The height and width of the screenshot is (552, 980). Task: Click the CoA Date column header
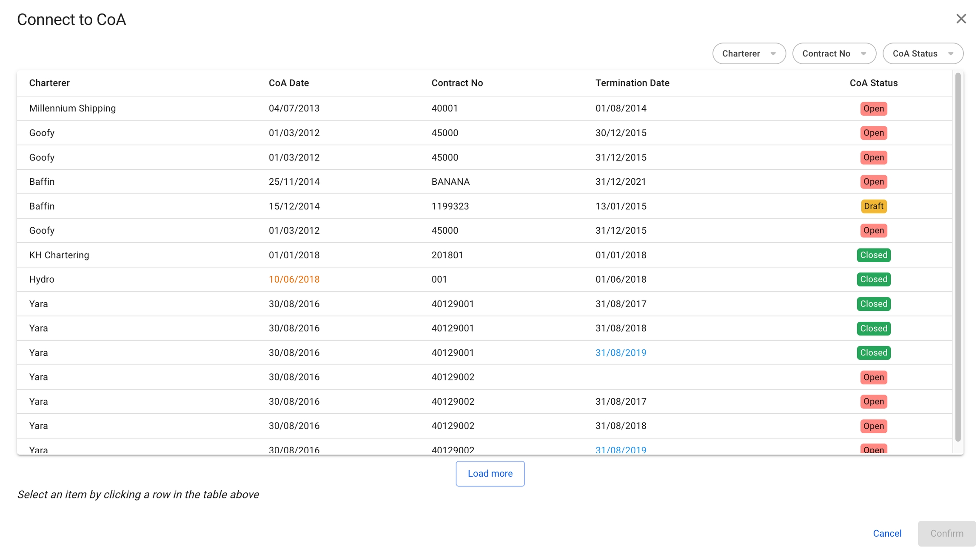pos(289,83)
